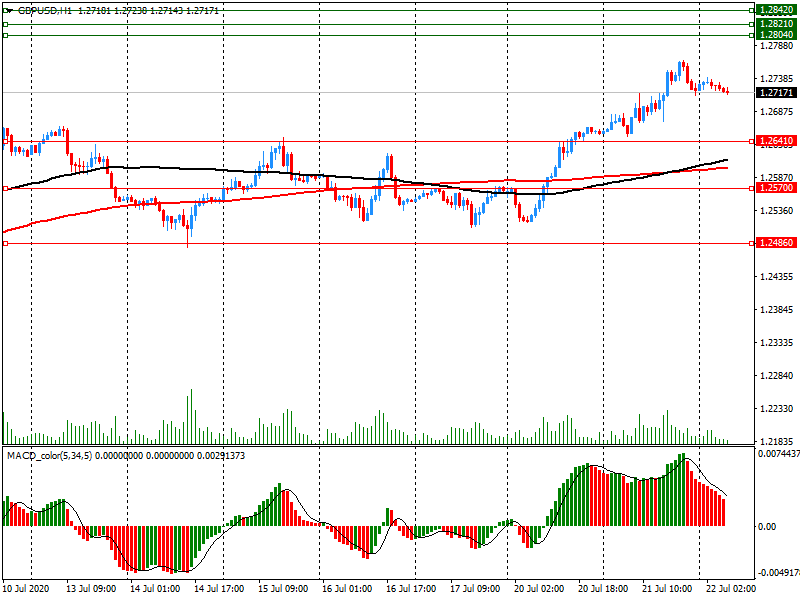The height and width of the screenshot is (600, 800).
Task: Click the black current price tag 1.27171
Action: [x=775, y=92]
